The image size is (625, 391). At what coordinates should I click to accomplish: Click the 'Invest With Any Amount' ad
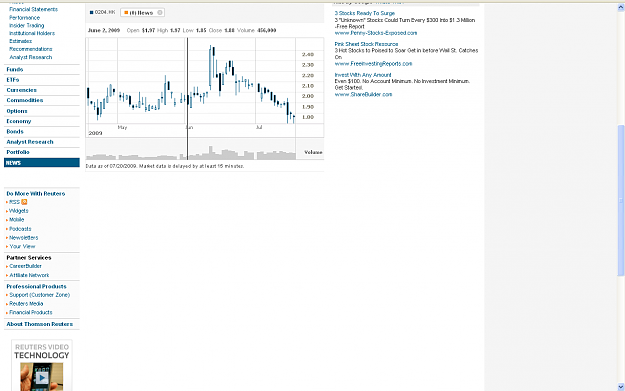point(363,75)
